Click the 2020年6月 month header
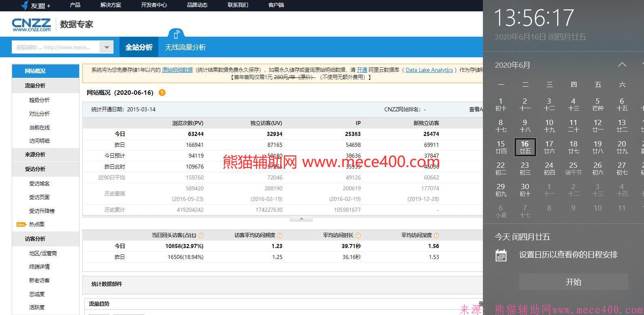This screenshot has width=644, height=315. [x=513, y=65]
